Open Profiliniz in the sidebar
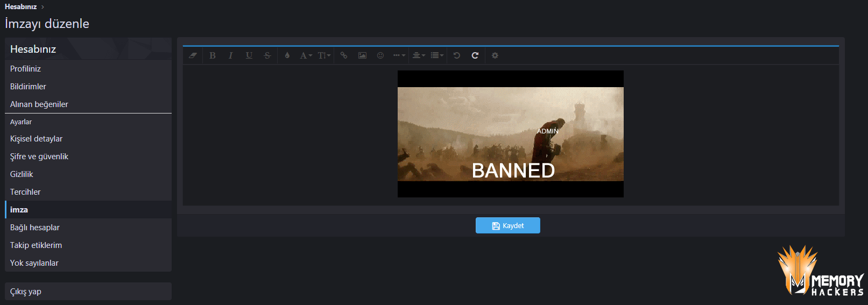Image resolution: width=868 pixels, height=305 pixels. pos(88,69)
